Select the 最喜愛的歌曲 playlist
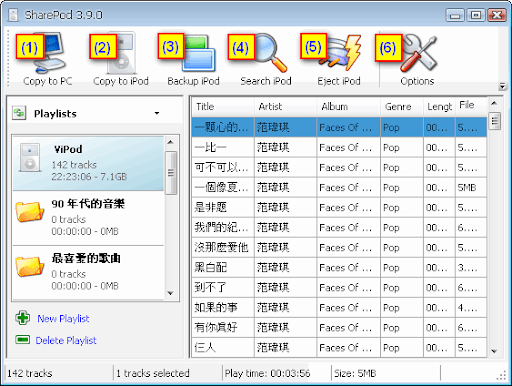 tap(88, 272)
